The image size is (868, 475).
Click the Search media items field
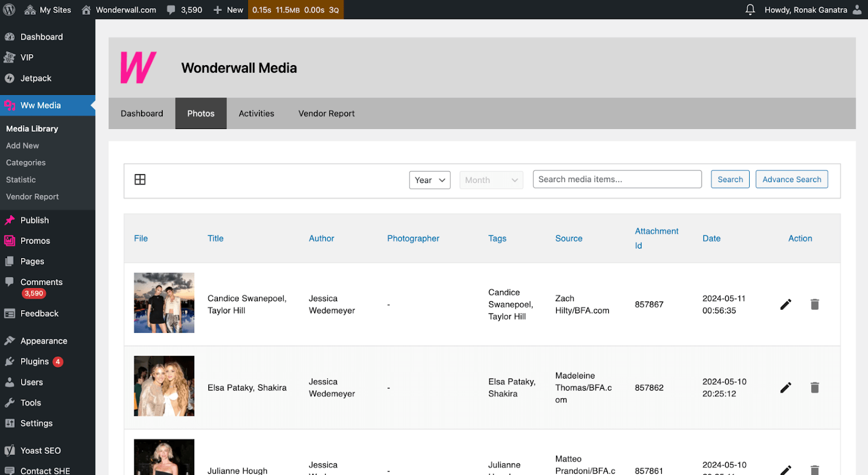pyautogui.click(x=617, y=179)
